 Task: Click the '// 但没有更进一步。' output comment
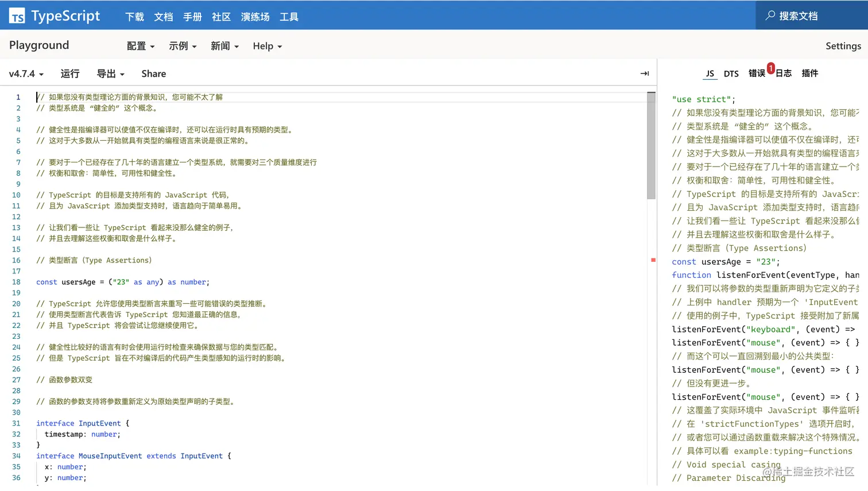[x=711, y=383]
